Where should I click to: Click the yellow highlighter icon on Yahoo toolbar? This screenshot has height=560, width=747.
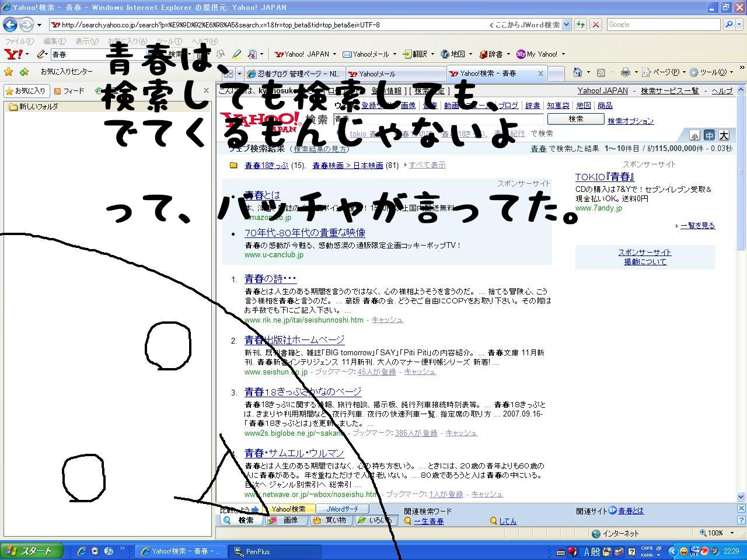pos(236,54)
